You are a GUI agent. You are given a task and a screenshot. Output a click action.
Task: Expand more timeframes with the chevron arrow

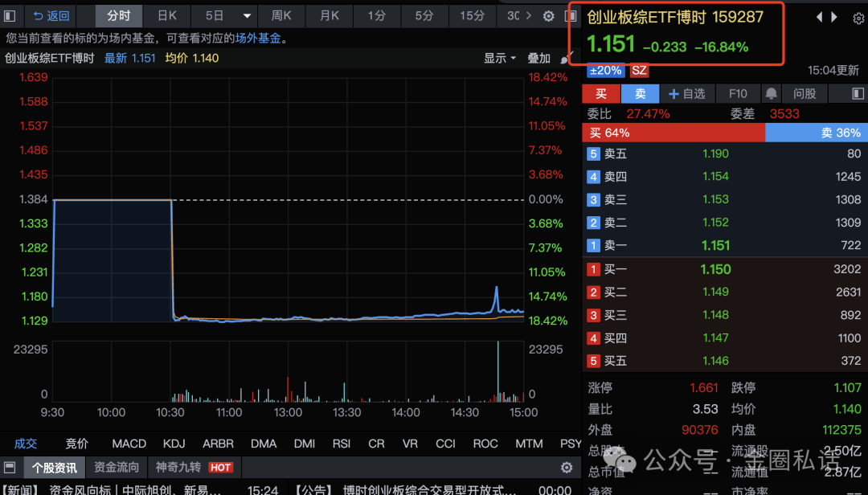(530, 16)
